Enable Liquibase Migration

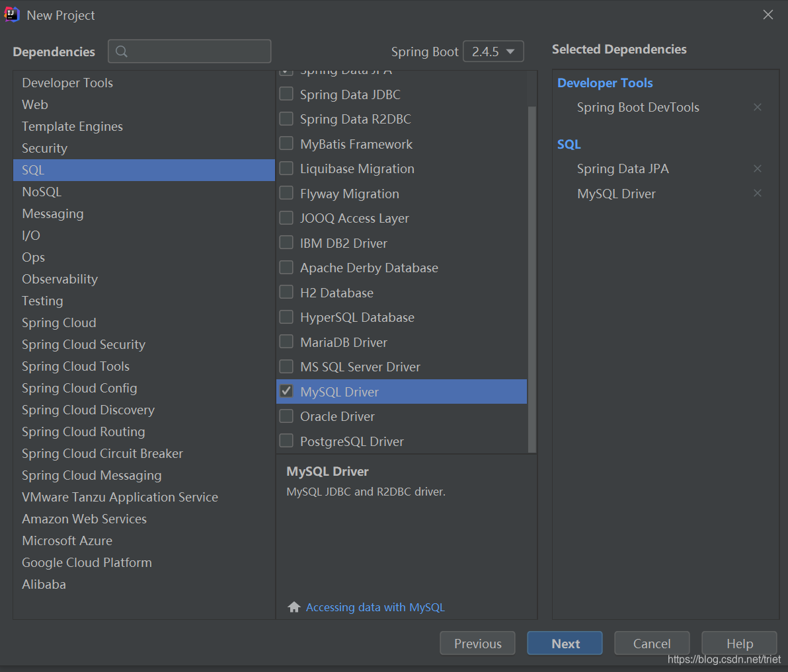[x=286, y=168]
